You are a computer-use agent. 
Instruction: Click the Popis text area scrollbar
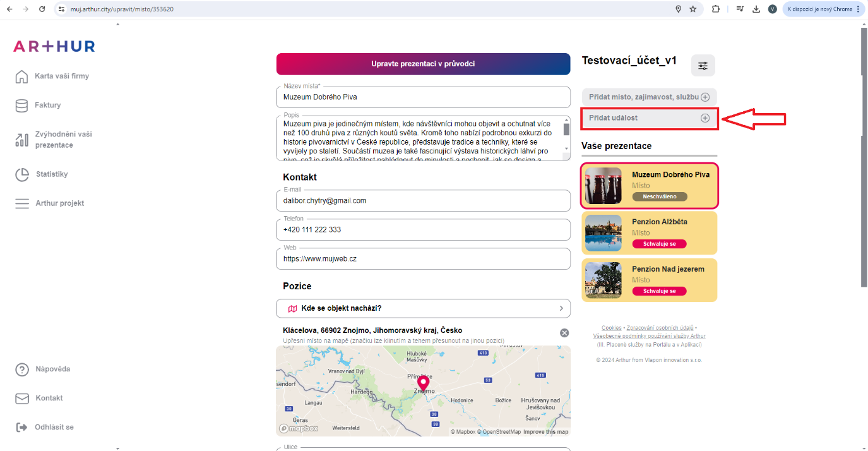pyautogui.click(x=566, y=130)
